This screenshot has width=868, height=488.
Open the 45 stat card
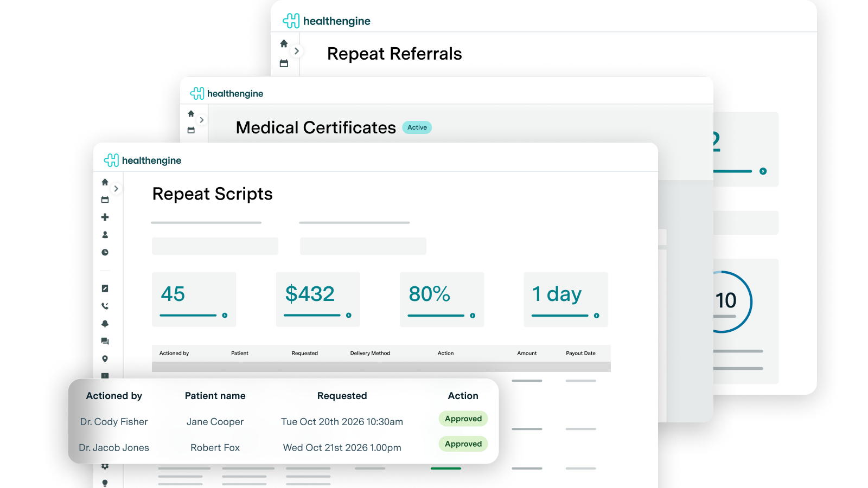(x=194, y=299)
